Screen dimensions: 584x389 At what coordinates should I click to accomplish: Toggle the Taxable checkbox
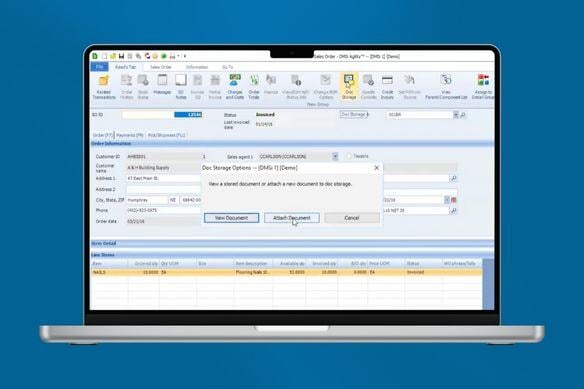point(349,156)
